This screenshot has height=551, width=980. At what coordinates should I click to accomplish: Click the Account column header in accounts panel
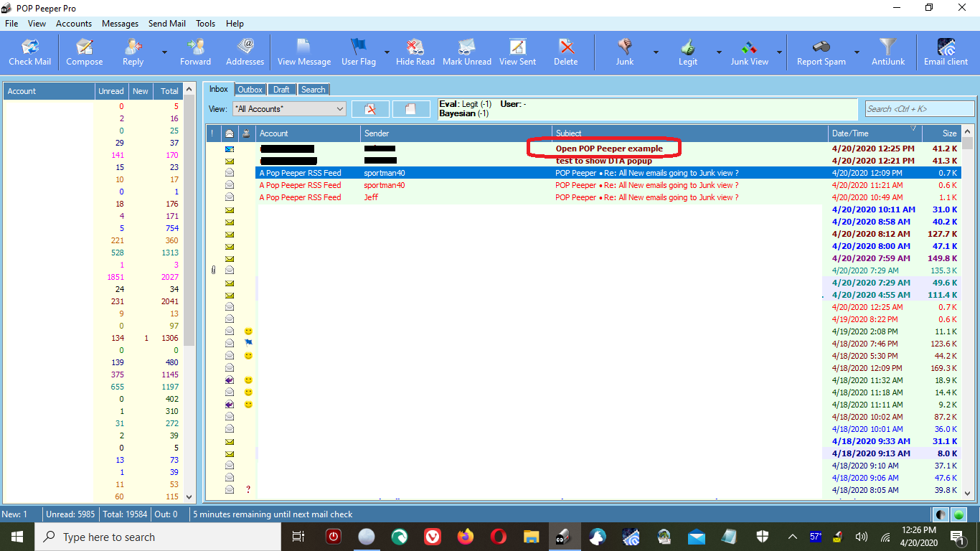pos(49,91)
